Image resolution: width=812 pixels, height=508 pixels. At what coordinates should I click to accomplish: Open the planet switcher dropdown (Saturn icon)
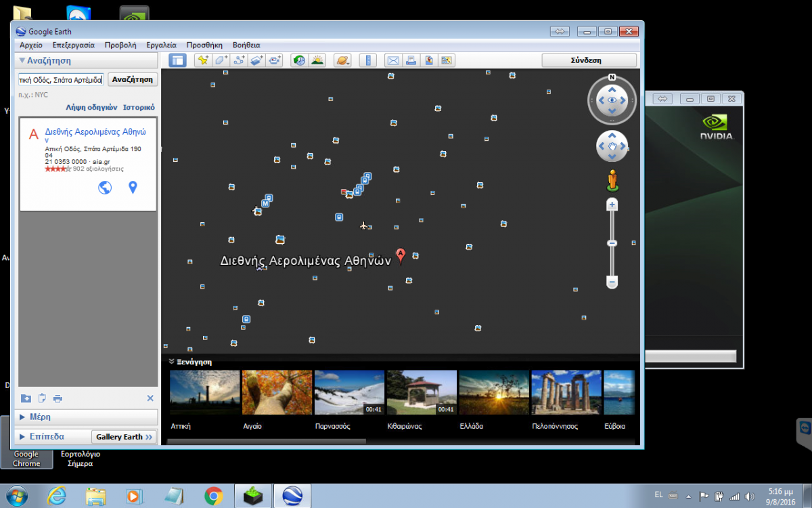343,60
